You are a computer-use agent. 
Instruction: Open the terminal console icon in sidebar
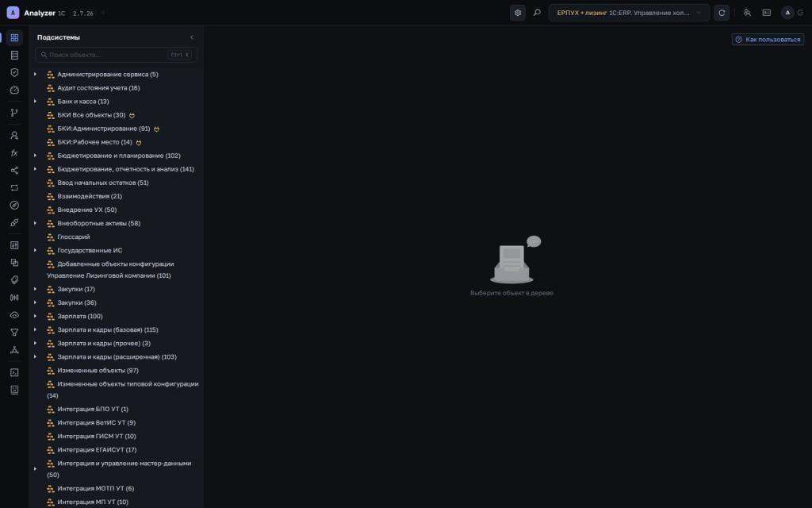coord(14,372)
